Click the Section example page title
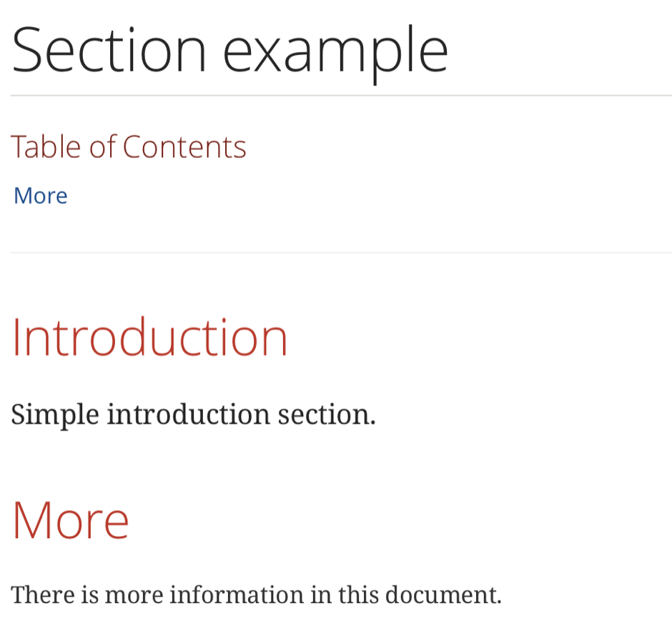Image resolution: width=672 pixels, height=631 pixels. (x=229, y=50)
